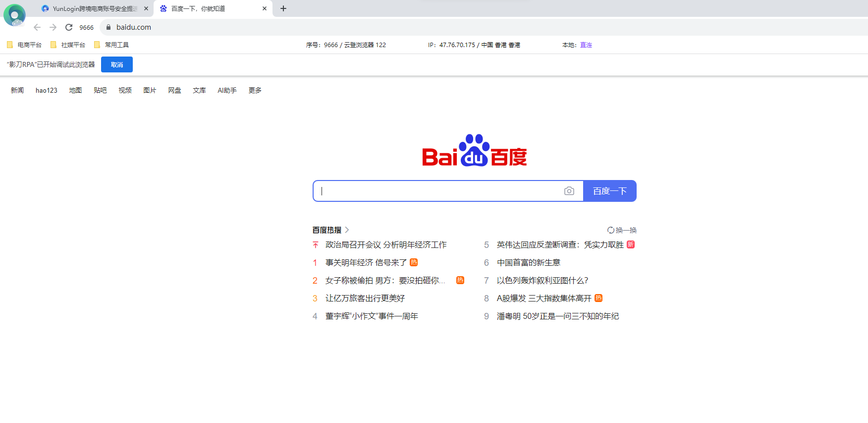Switch to the YunLogin tab
This screenshot has width=868, height=423.
point(94,8)
